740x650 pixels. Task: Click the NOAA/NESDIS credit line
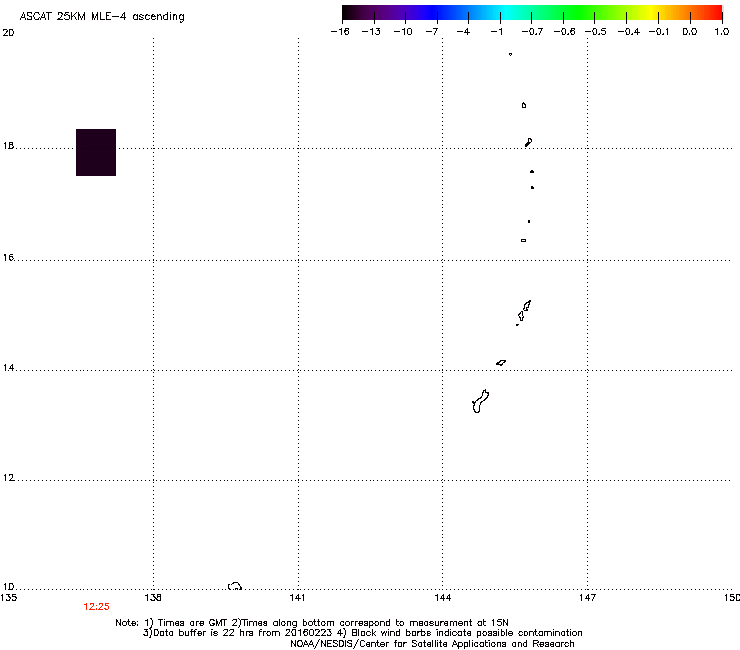[432, 644]
